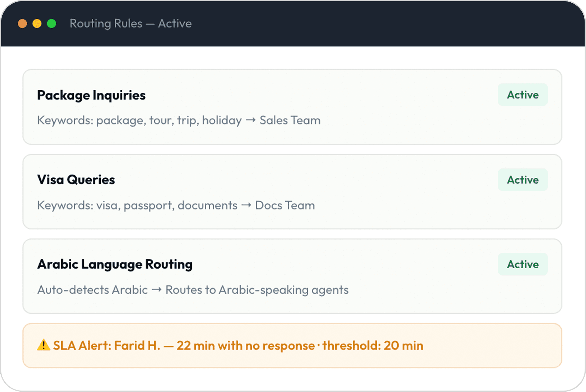Click the green maximize window dot

[52, 23]
